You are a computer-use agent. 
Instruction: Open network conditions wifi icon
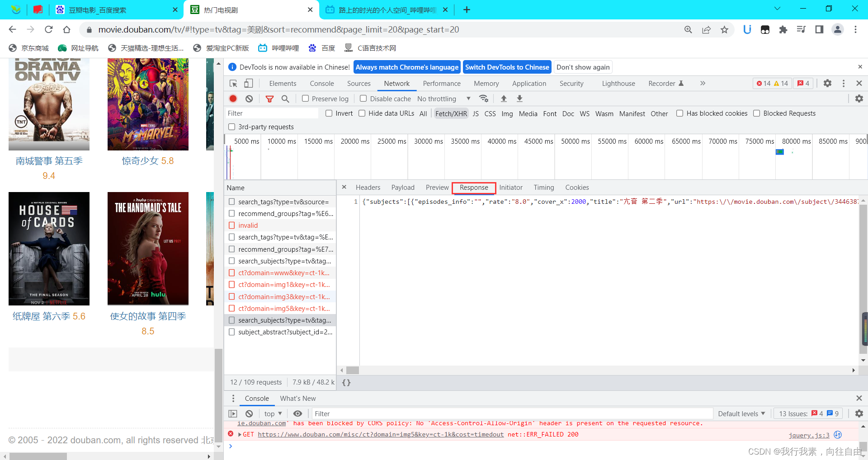(x=484, y=99)
